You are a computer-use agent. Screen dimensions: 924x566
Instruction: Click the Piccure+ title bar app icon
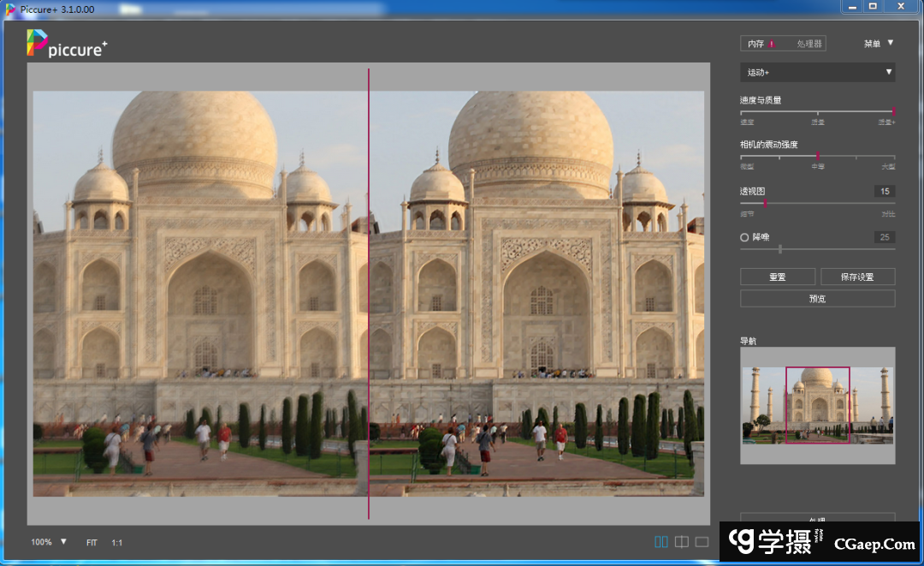click(10, 8)
